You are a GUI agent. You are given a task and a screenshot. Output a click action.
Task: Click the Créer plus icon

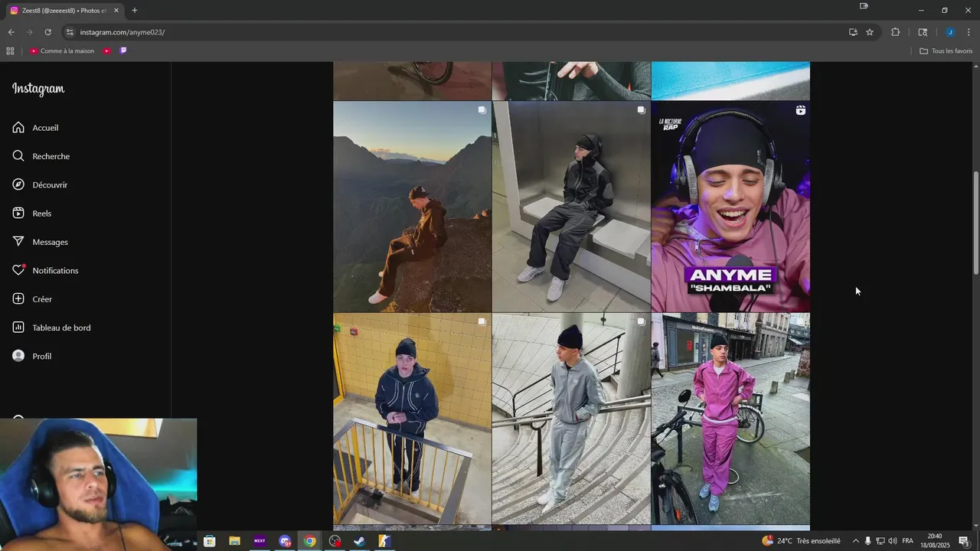(18, 299)
